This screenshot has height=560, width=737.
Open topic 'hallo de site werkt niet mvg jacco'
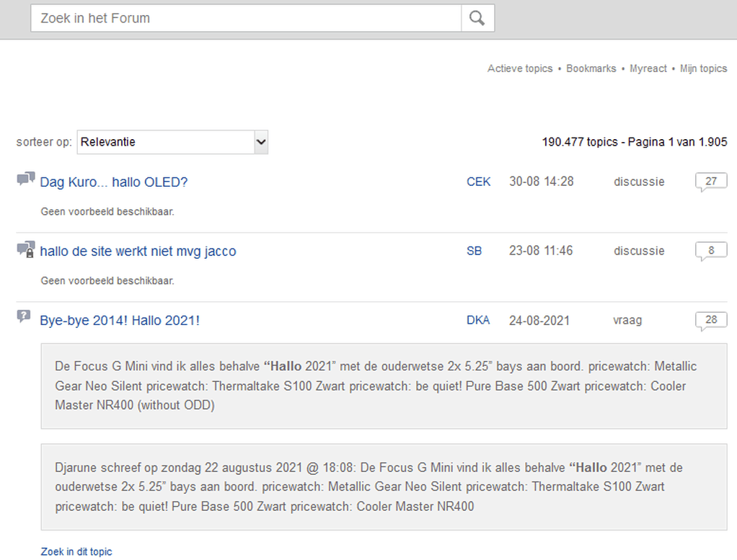pyautogui.click(x=138, y=252)
